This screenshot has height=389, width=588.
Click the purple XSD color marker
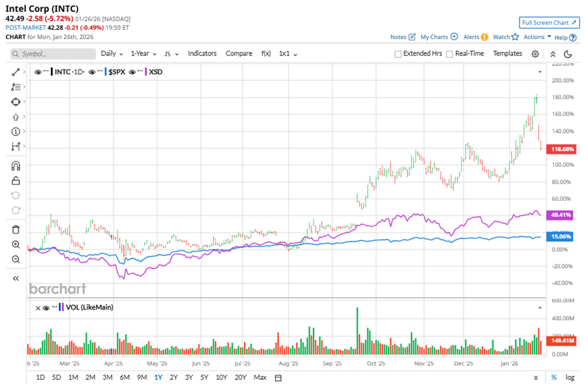tap(146, 72)
